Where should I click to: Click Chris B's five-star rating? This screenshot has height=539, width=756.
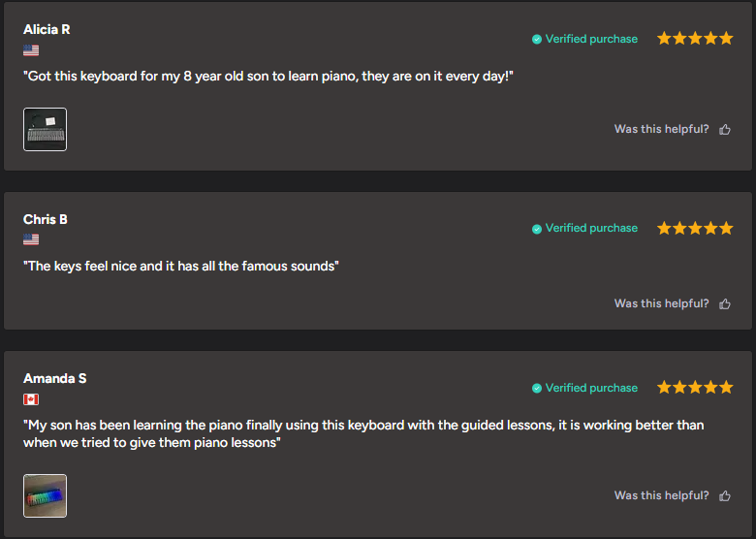click(695, 228)
